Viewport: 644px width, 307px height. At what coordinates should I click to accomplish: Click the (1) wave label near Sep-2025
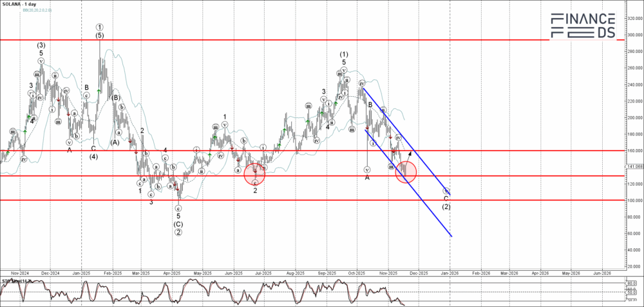tap(344, 54)
